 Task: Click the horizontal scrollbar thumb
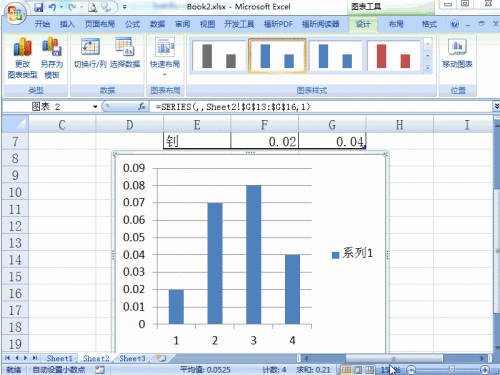pyautogui.click(x=394, y=359)
